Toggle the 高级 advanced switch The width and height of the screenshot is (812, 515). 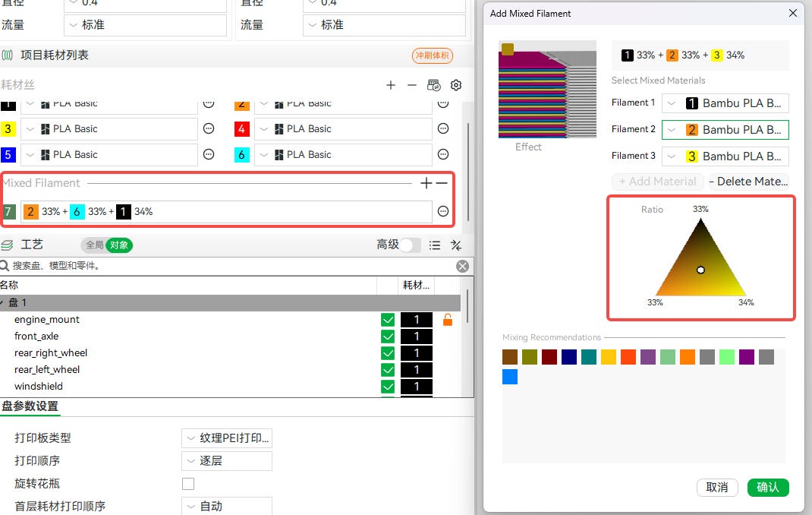(410, 245)
